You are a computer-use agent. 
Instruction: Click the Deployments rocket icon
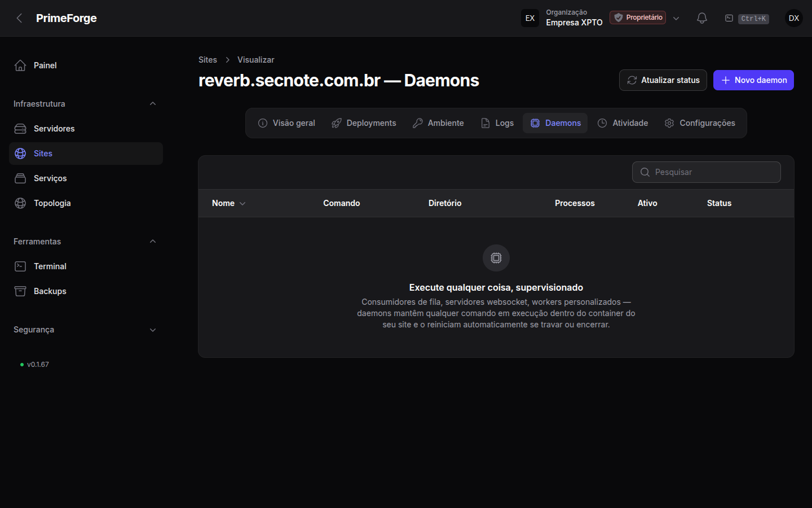click(x=337, y=123)
